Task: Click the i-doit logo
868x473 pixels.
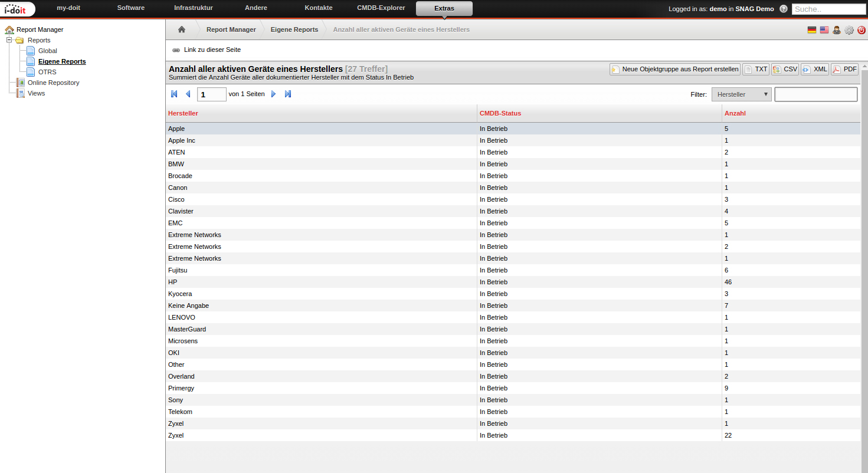Action: [x=18, y=9]
